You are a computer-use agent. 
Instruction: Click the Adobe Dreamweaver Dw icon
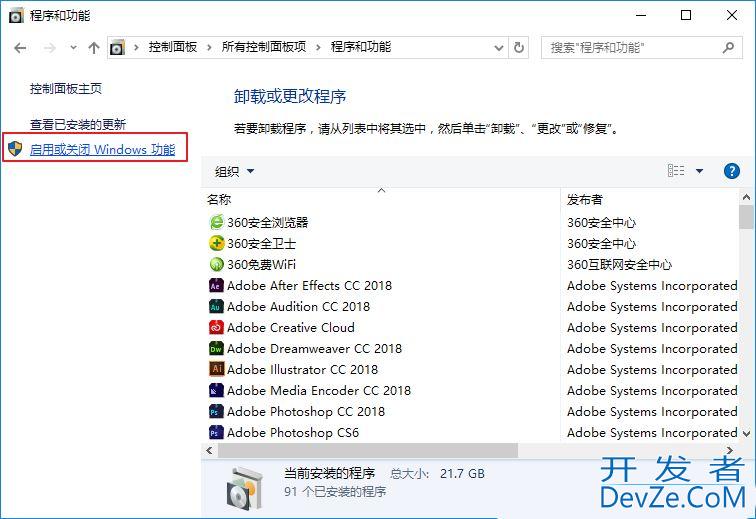click(216, 348)
